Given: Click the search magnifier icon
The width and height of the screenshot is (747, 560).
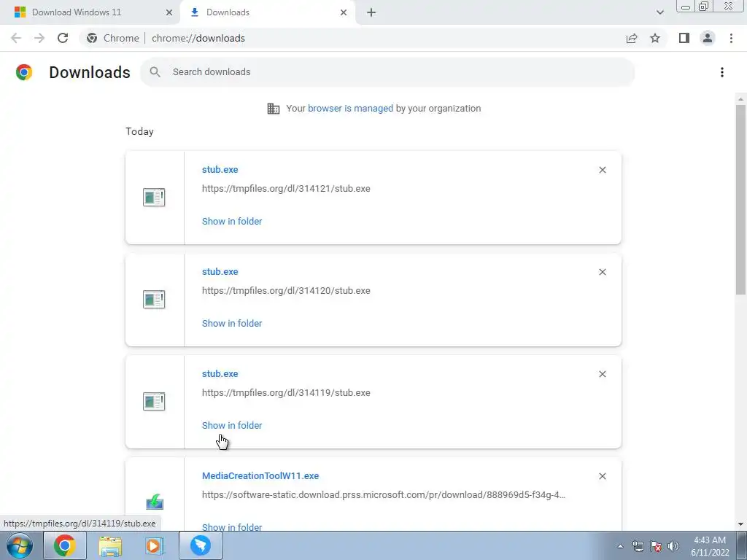Looking at the screenshot, I should point(155,72).
